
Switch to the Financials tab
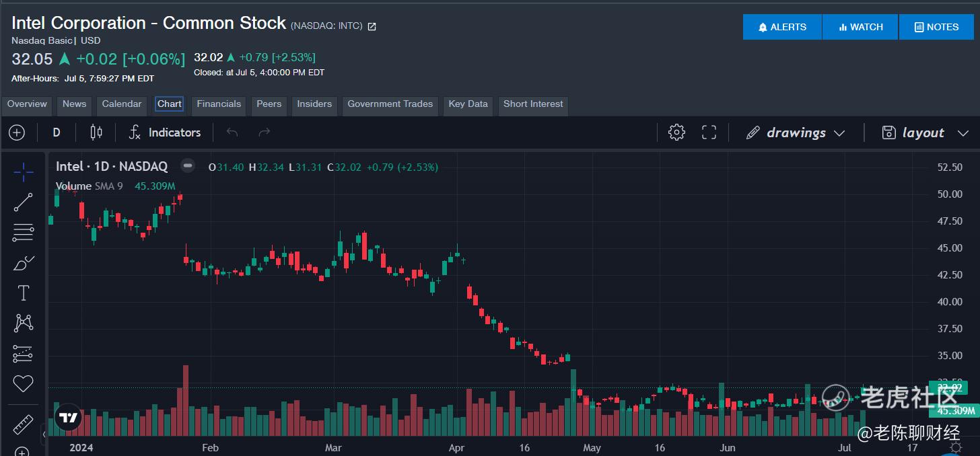pyautogui.click(x=219, y=104)
